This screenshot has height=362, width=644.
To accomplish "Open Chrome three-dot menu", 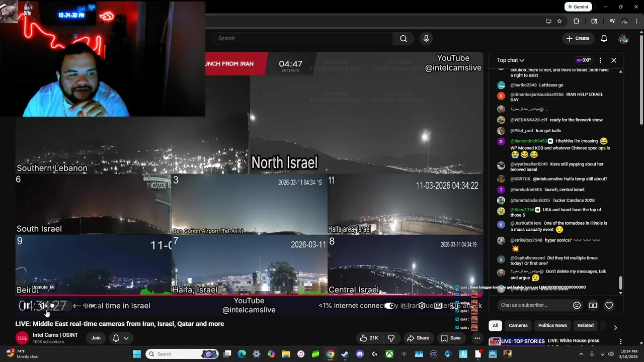I will pyautogui.click(x=637, y=21).
